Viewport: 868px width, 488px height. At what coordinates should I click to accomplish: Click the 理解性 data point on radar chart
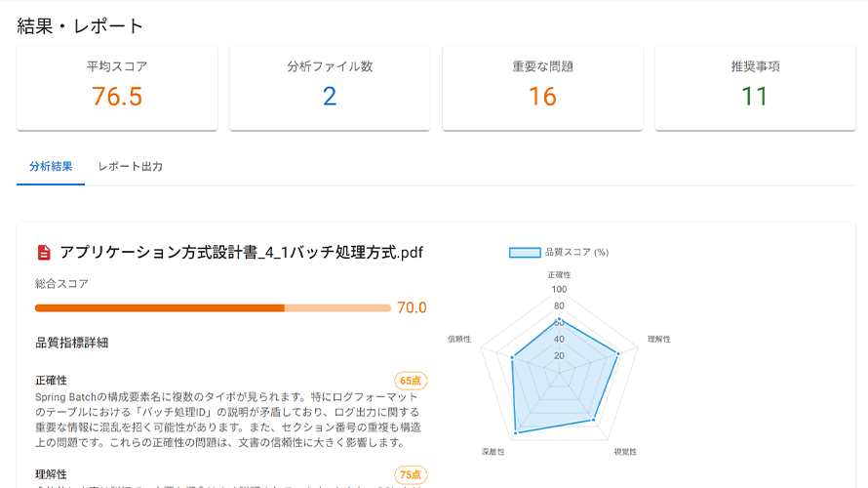coord(618,353)
